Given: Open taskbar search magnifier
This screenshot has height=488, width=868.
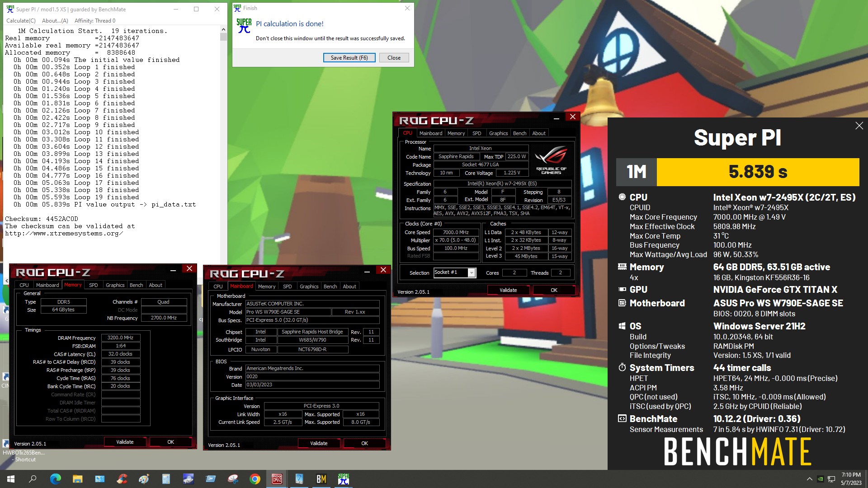Looking at the screenshot, I should click(33, 479).
